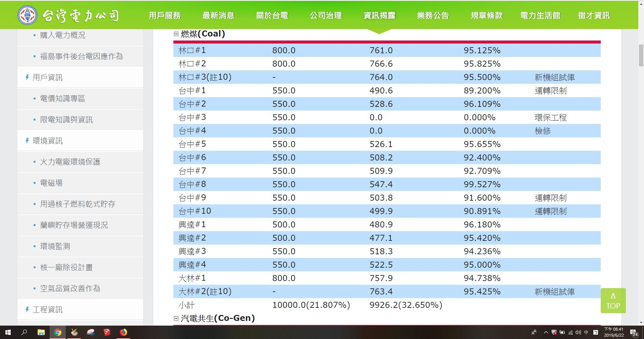
Task: Expand the 工程資訊 sidebar section
Action: pyautogui.click(x=47, y=310)
